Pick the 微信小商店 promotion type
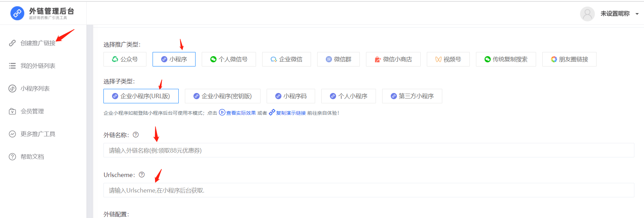Image resolution: width=644 pixels, height=218 pixels. 393,59
